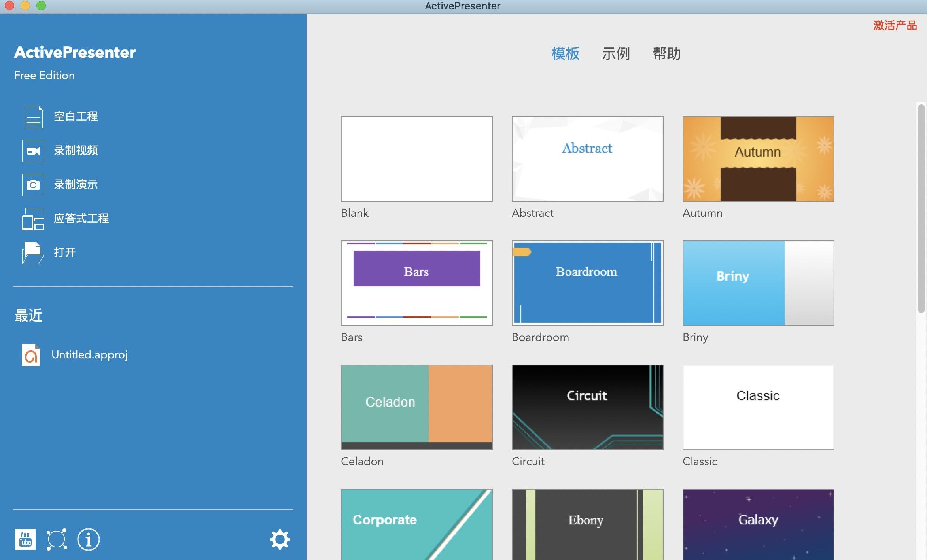927x560 pixels.
Task: Click the community network icon
Action: [x=57, y=539]
